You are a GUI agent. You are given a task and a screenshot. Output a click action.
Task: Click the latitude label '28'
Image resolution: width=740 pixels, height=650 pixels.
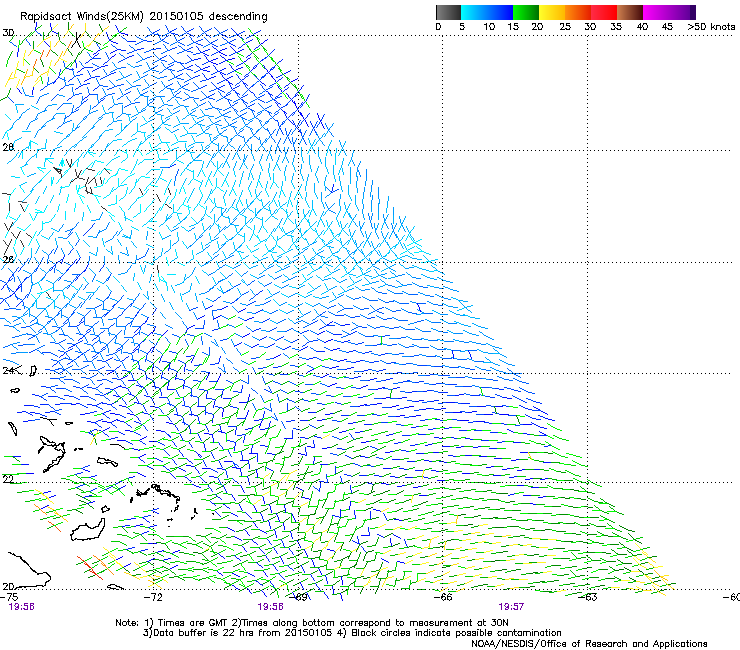click(8, 147)
